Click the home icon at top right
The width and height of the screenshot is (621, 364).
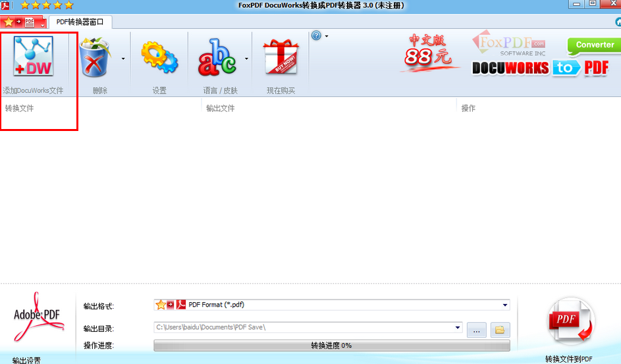pyautogui.click(x=618, y=22)
